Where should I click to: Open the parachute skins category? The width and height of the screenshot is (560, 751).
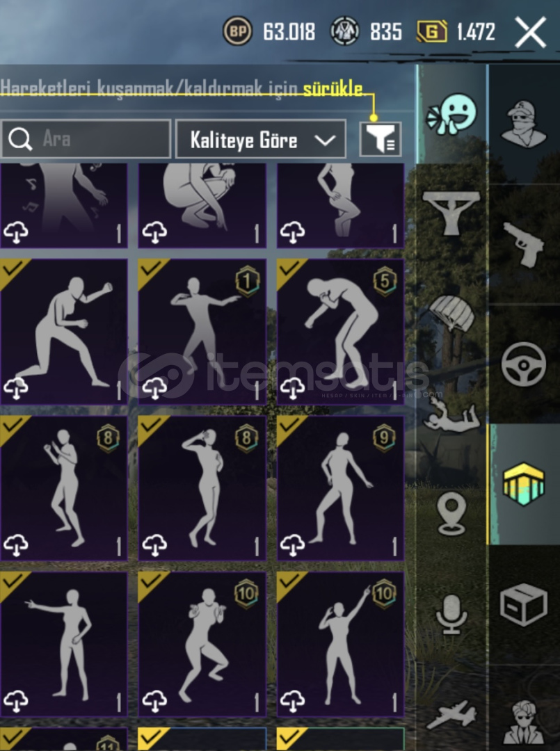pyautogui.click(x=451, y=312)
